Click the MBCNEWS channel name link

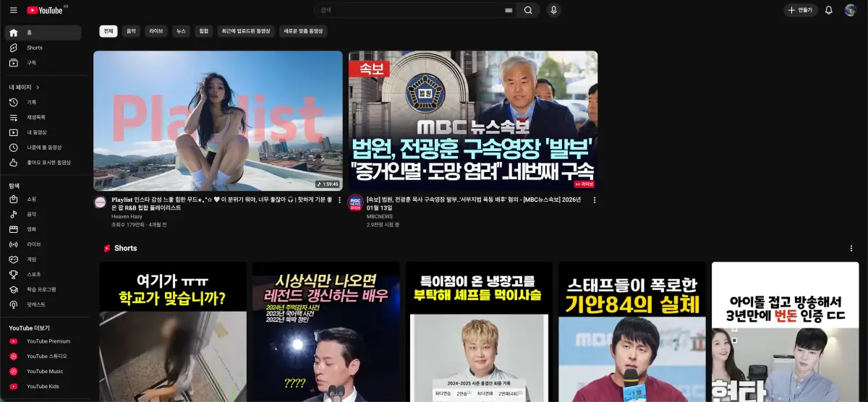(x=379, y=216)
